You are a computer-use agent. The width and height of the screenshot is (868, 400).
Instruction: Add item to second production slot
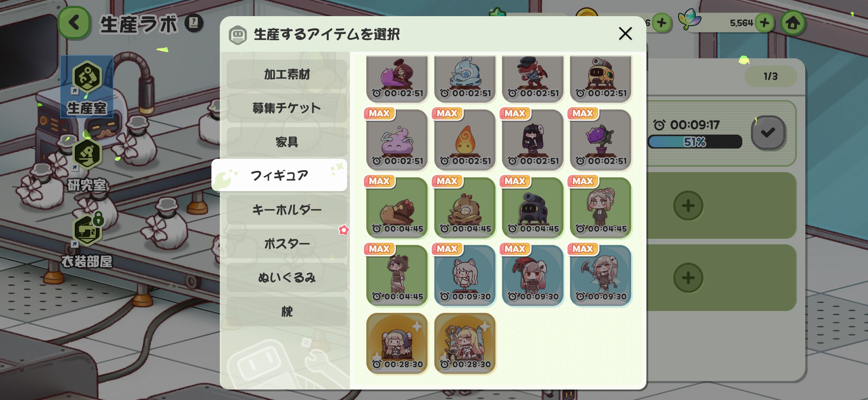click(x=688, y=205)
